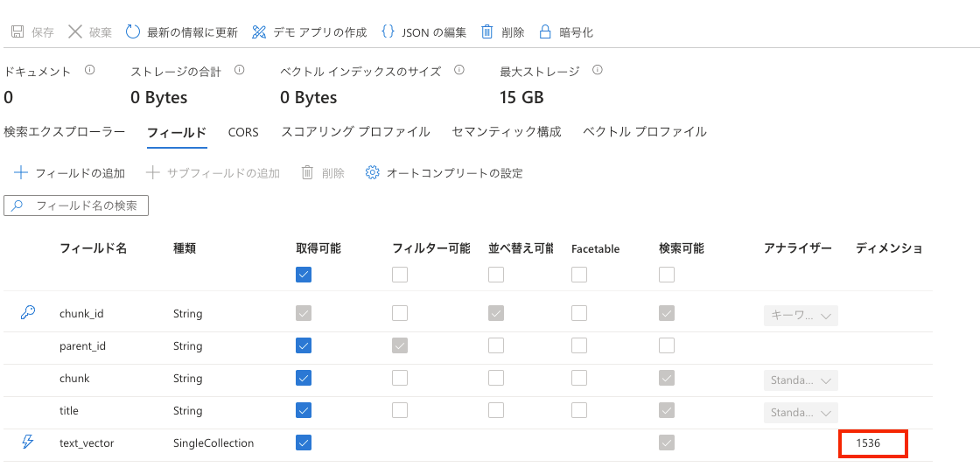
Task: Click the 破棄 button
Action: [90, 32]
